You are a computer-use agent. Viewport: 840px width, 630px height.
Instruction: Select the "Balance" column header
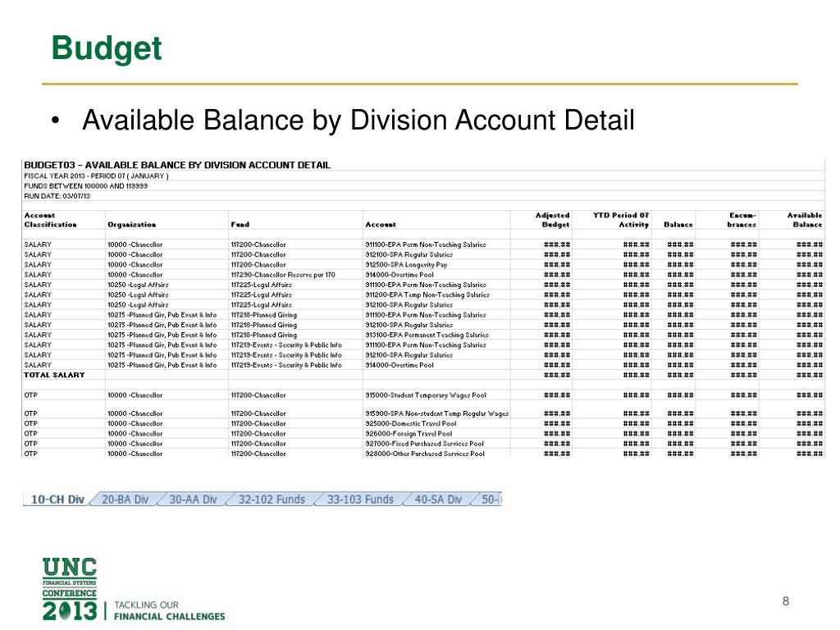[x=678, y=225]
